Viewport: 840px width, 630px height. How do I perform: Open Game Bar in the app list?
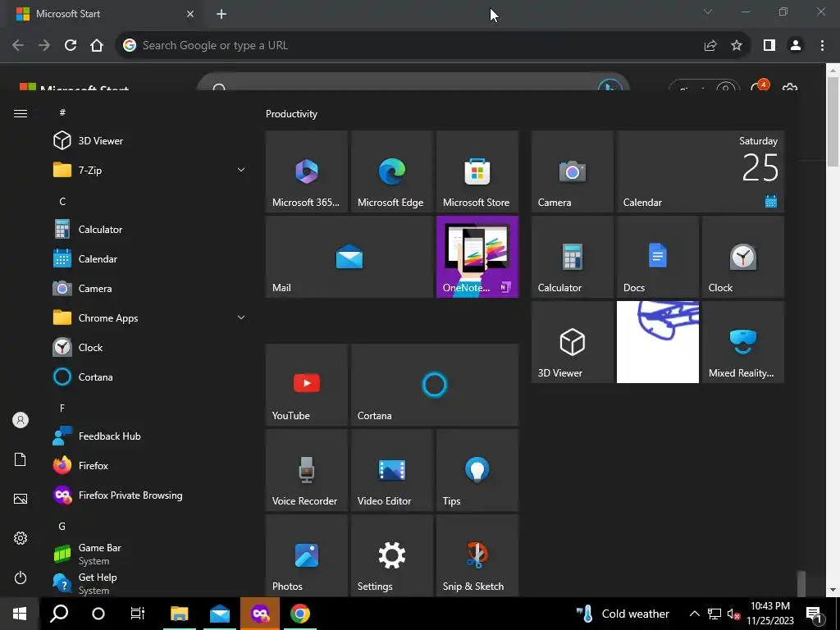pos(150,554)
